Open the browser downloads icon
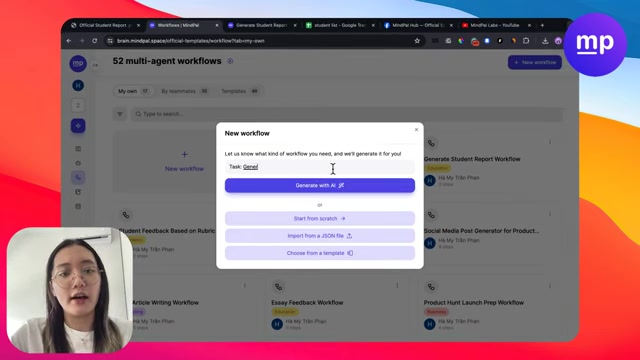This screenshot has width=640, height=360. click(x=545, y=41)
